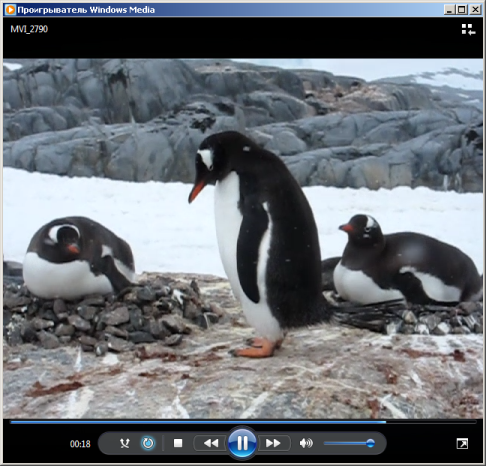
Task: Stop the video playback
Action: [x=178, y=443]
